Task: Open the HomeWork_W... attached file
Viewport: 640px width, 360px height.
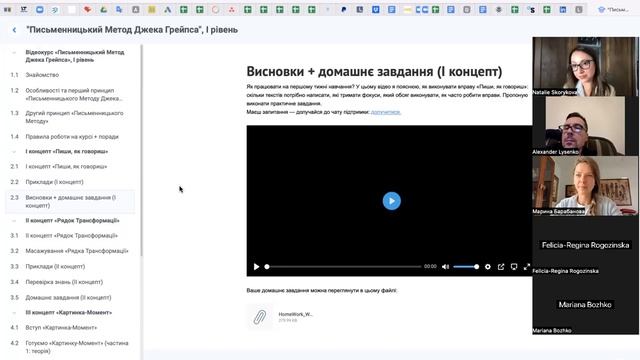Action: [x=295, y=314]
